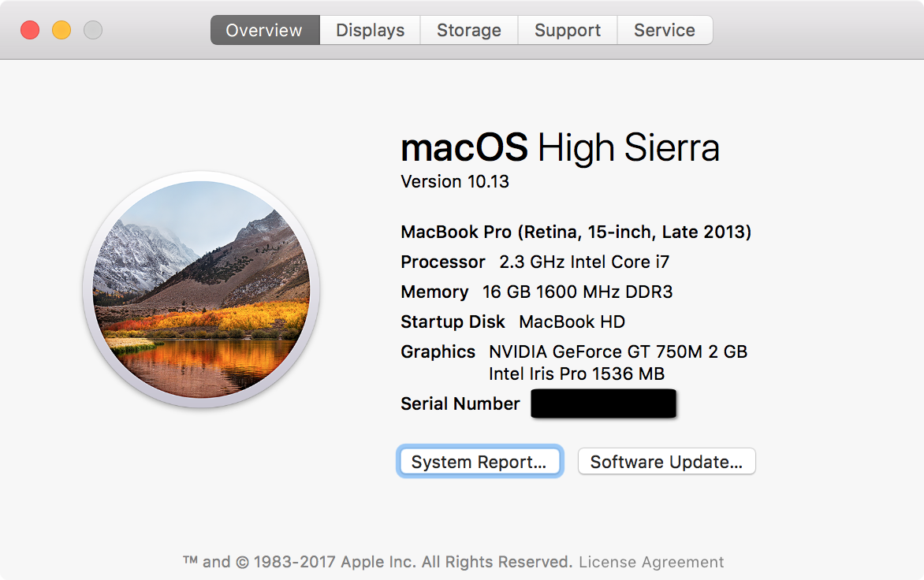The height and width of the screenshot is (580, 924).
Task: Open the Storage tab
Action: pyautogui.click(x=468, y=30)
